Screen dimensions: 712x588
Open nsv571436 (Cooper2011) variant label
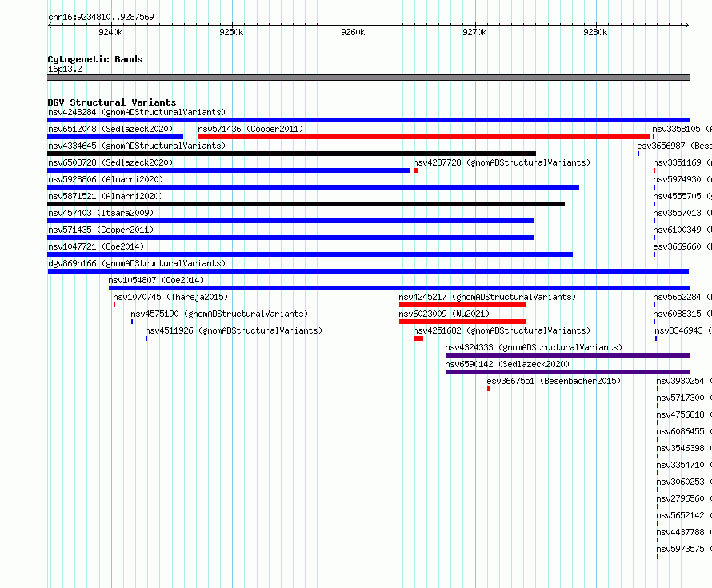[x=250, y=129]
